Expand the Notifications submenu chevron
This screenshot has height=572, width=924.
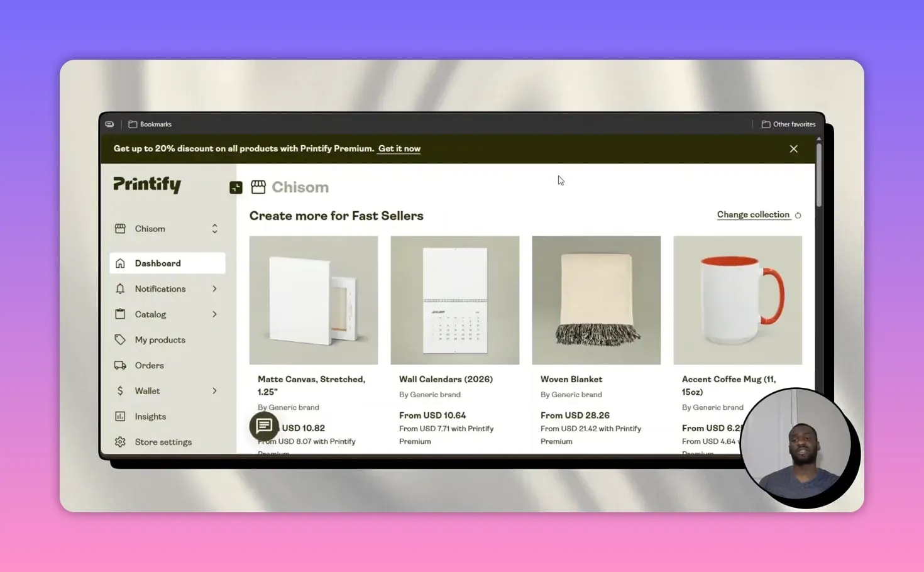(x=214, y=289)
